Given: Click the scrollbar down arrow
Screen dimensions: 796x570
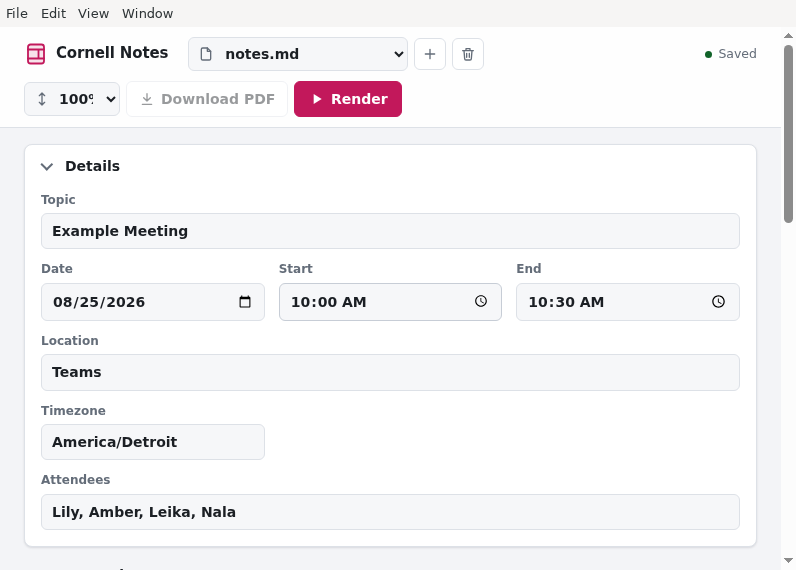Looking at the screenshot, I should coord(788,560).
